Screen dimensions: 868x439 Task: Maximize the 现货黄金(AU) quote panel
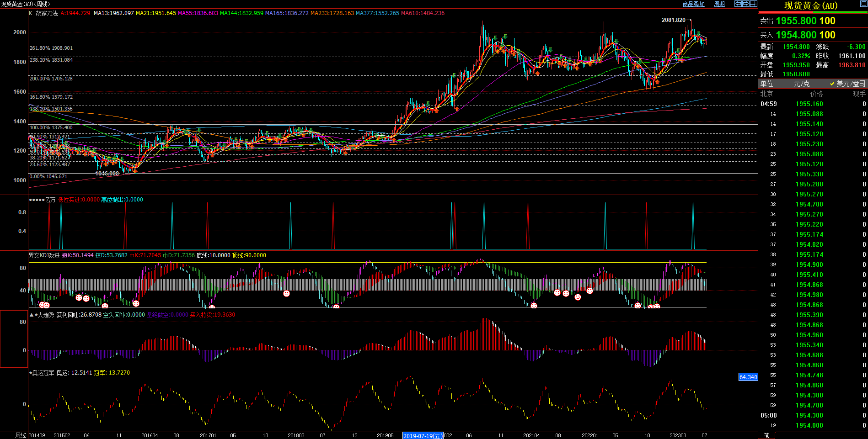click(x=863, y=4)
